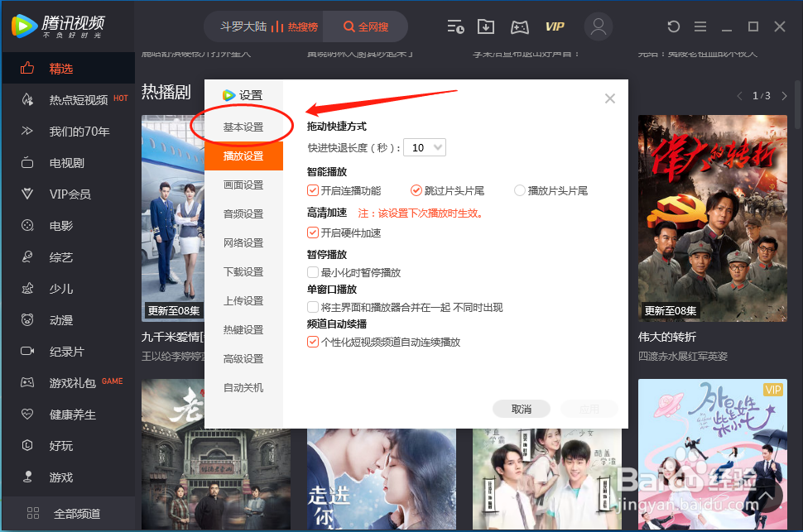Open the watch history playlist icon
Image resolution: width=803 pixels, height=532 pixels.
pyautogui.click(x=455, y=26)
